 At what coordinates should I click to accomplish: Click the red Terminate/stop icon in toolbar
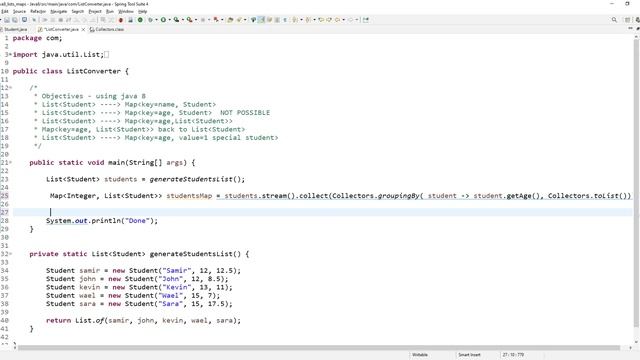pos(121,20)
